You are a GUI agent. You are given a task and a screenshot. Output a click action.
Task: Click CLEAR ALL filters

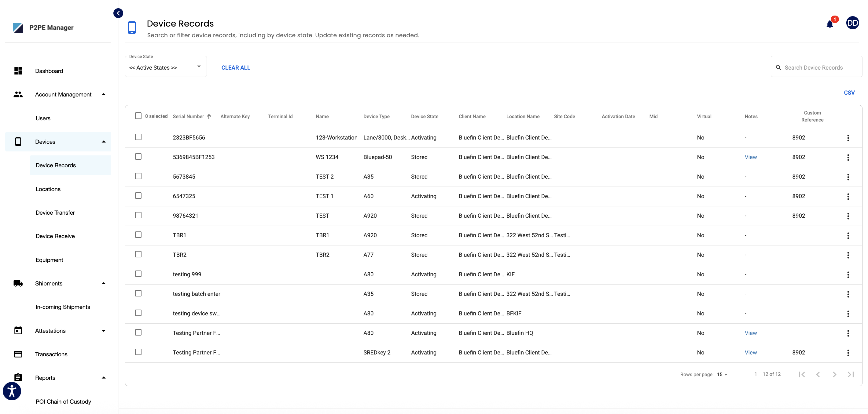click(x=236, y=68)
